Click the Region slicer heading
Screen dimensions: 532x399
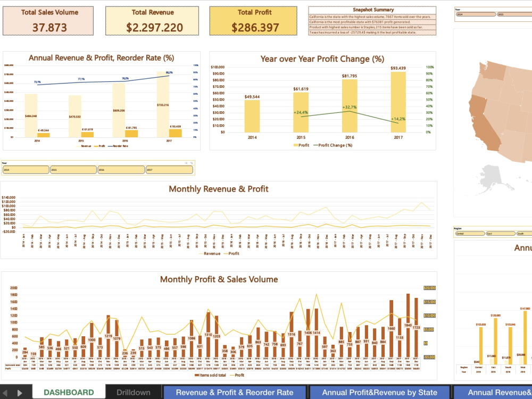(458, 228)
